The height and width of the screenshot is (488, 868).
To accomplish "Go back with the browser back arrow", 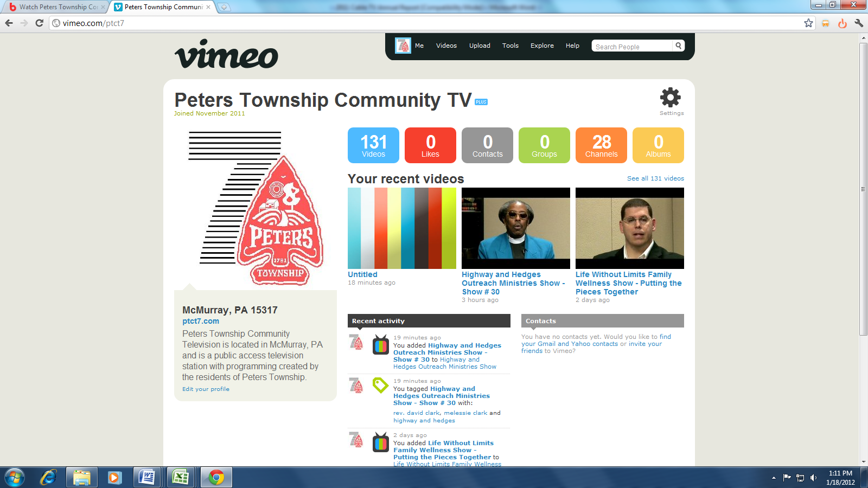I will point(9,23).
